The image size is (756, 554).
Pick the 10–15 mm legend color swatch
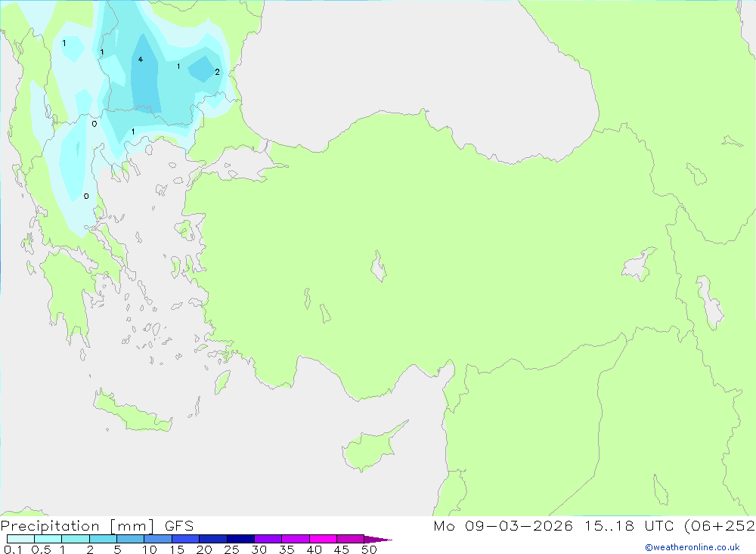[x=158, y=539]
